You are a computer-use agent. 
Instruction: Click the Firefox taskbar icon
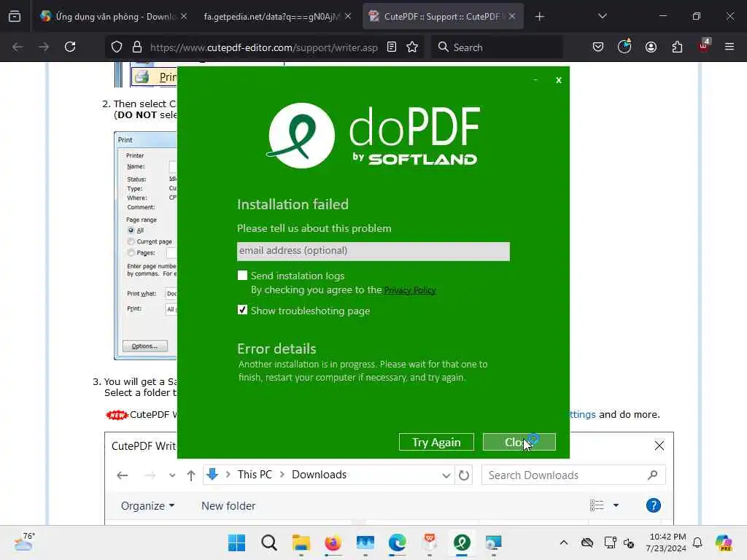click(x=333, y=542)
